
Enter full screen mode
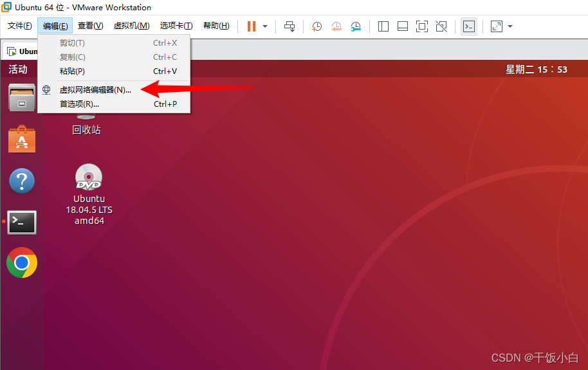[x=422, y=26]
